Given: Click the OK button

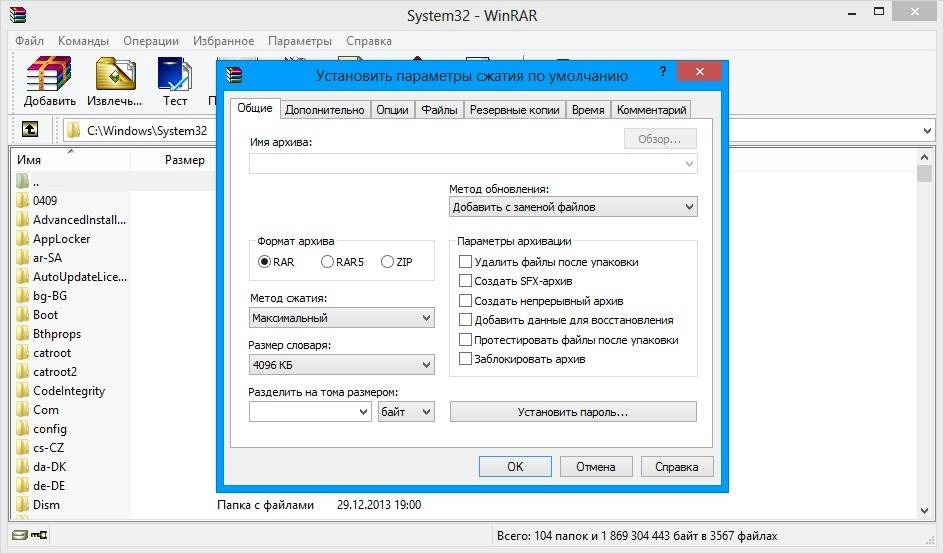Looking at the screenshot, I should click(x=515, y=467).
